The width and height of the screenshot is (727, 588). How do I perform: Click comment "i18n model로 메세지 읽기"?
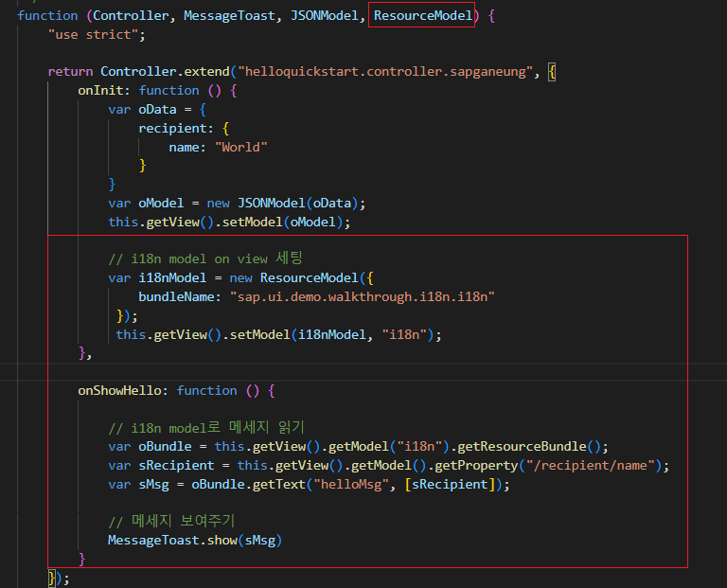pos(205,428)
